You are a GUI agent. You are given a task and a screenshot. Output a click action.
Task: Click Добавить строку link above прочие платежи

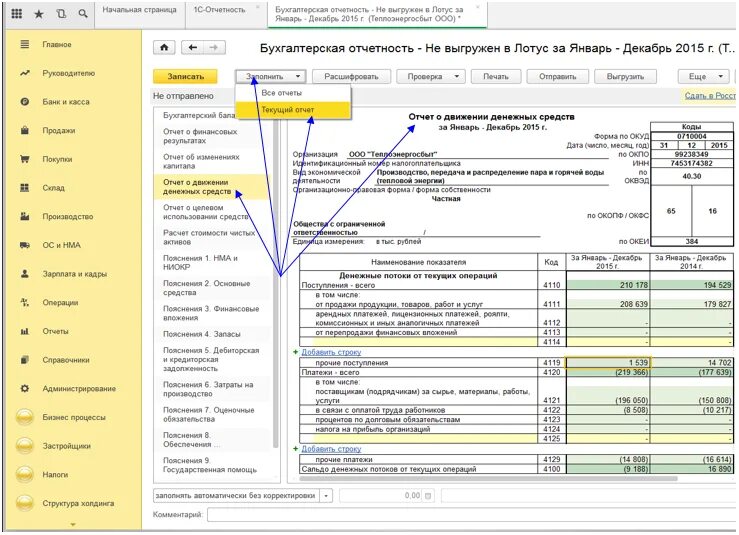coord(331,449)
